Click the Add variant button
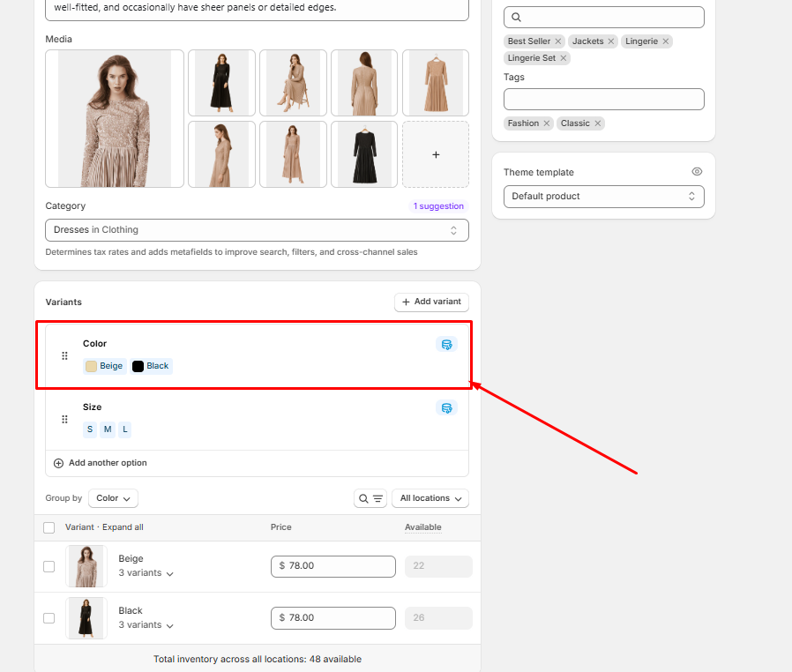Viewport: 792px width, 672px height. [x=431, y=302]
